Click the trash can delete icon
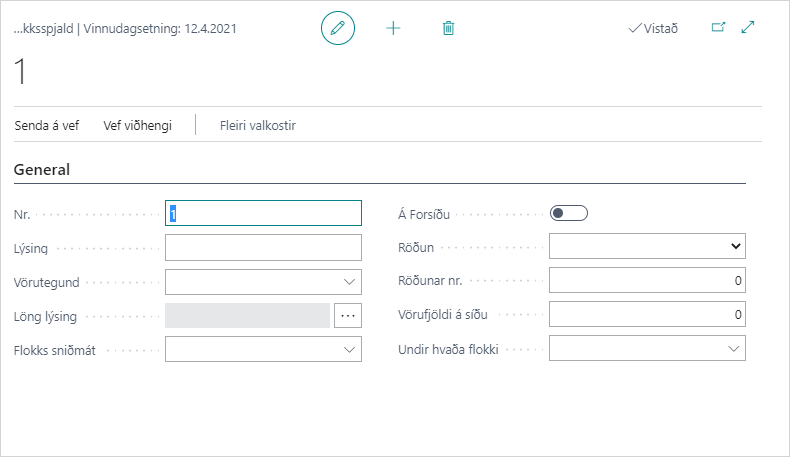Screen dimensions: 790x457 pos(448,28)
